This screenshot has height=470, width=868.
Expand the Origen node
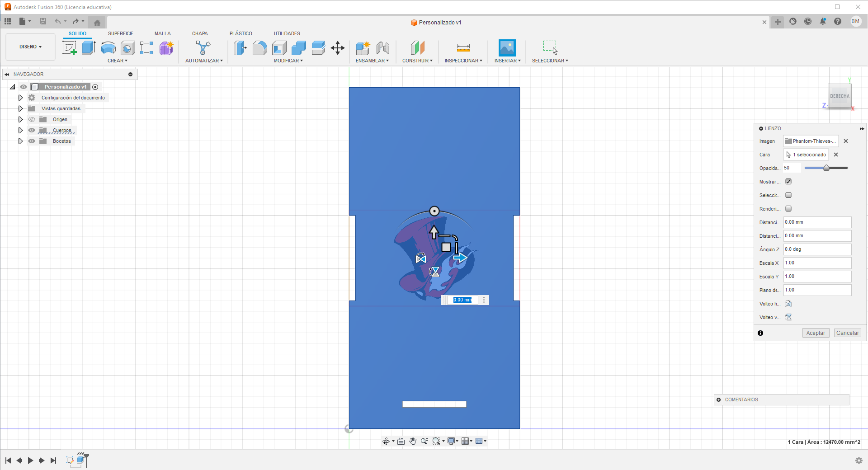pyautogui.click(x=20, y=119)
